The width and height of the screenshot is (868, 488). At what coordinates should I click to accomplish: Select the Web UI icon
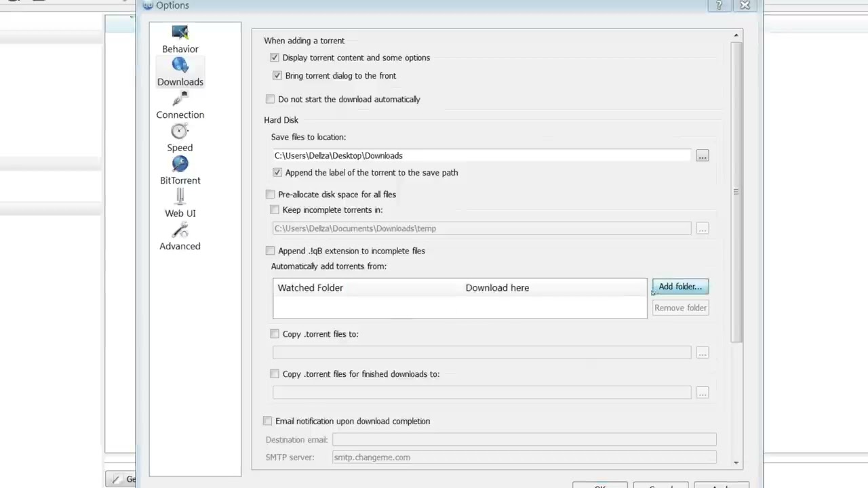click(x=180, y=197)
